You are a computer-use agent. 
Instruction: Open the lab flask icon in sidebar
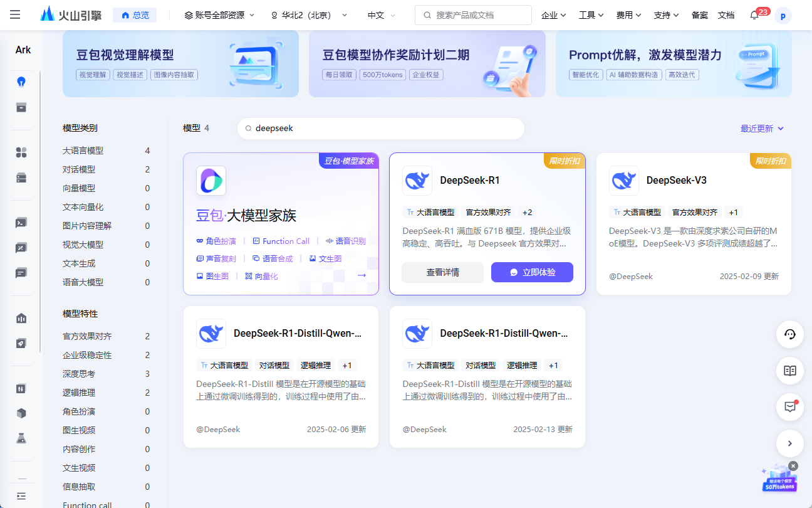[x=21, y=438]
